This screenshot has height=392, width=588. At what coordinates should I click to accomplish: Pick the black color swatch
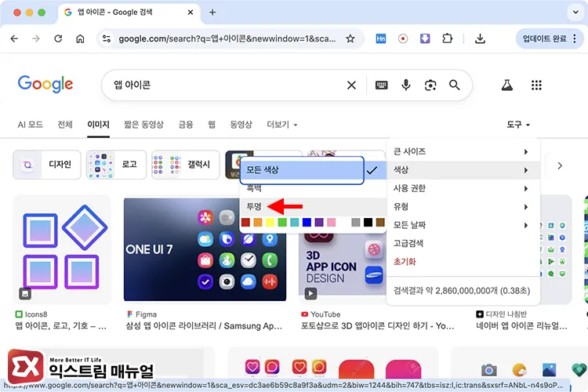368,223
